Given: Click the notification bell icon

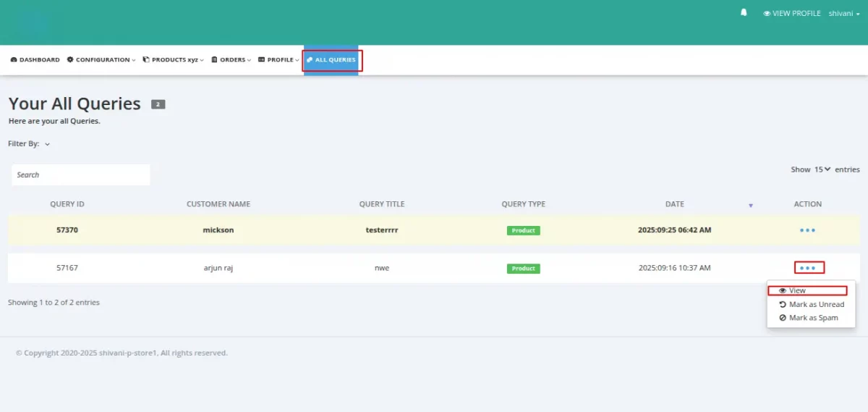Looking at the screenshot, I should click(x=744, y=12).
